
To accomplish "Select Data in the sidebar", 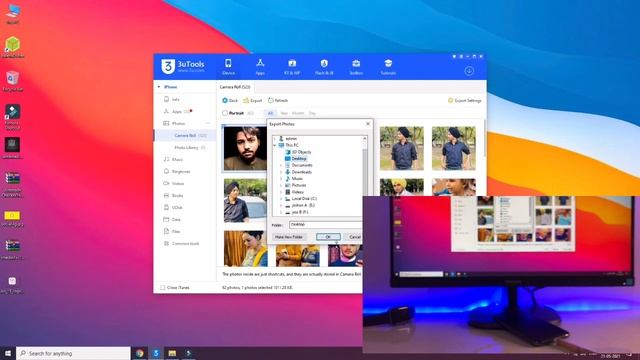I will 176,219.
